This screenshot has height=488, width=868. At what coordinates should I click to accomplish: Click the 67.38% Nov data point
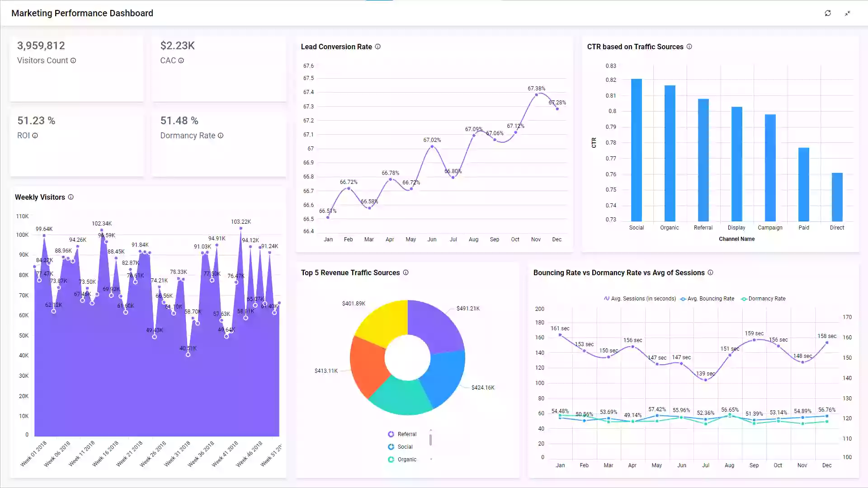coord(537,95)
